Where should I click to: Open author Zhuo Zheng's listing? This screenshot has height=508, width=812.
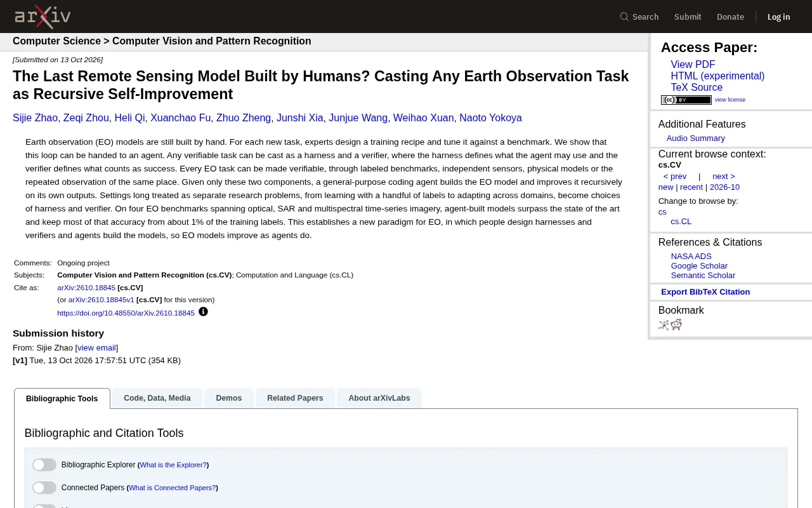[244, 118]
